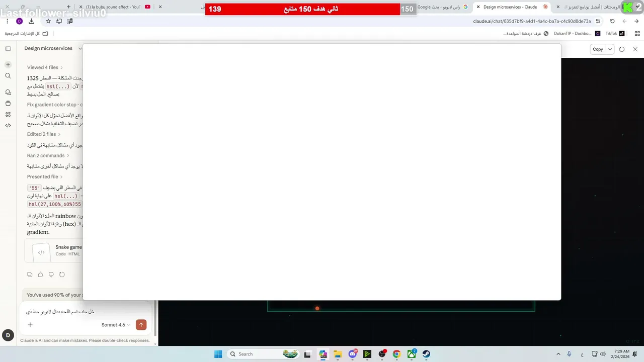
Task: Close the Design microservices Claude tab
Action: (478, 7)
